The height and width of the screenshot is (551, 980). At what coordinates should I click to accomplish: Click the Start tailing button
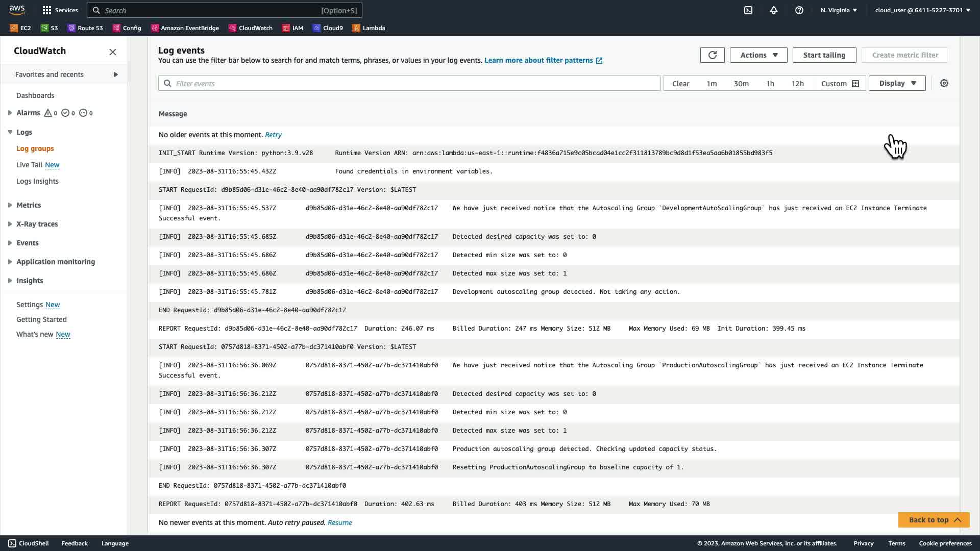click(x=824, y=55)
